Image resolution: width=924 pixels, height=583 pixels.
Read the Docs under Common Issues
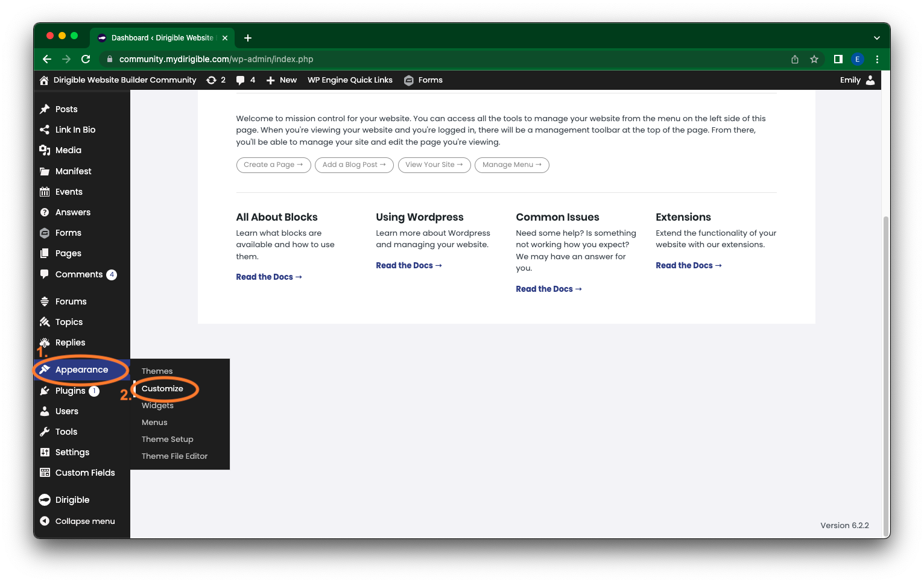pos(549,289)
